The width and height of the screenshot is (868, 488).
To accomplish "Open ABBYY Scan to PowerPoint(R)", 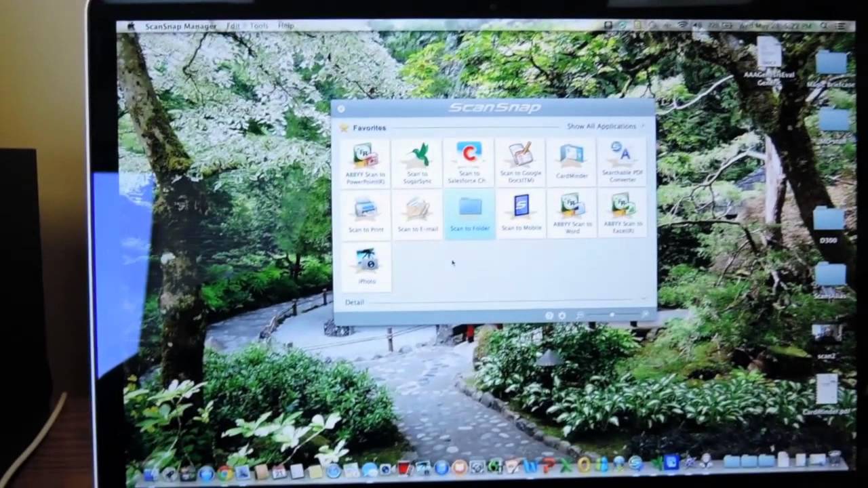I will [366, 163].
